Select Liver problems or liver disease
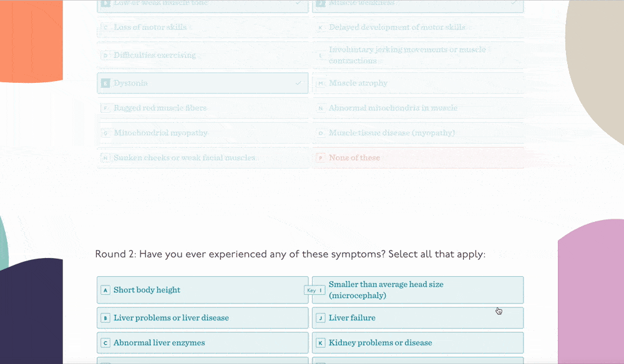The height and width of the screenshot is (364, 624). point(202,318)
